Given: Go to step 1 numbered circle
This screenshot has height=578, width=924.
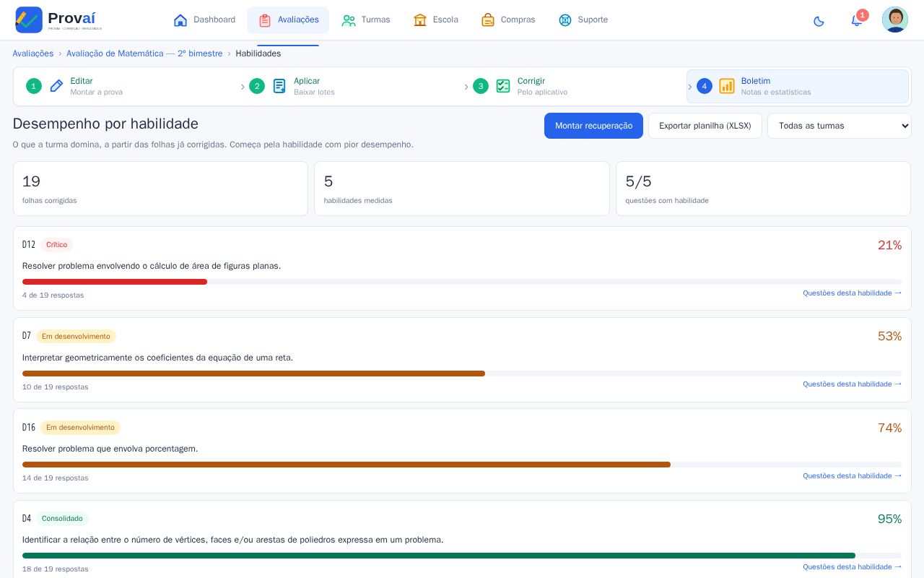Looking at the screenshot, I should click(33, 86).
